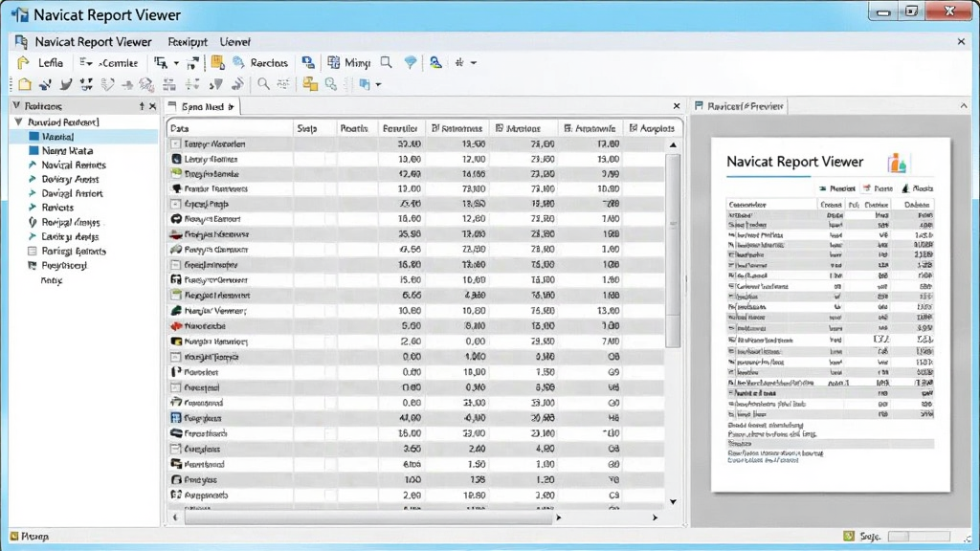Click the blue database icon after Rarcias
The height and width of the screenshot is (551, 980).
coord(308,62)
